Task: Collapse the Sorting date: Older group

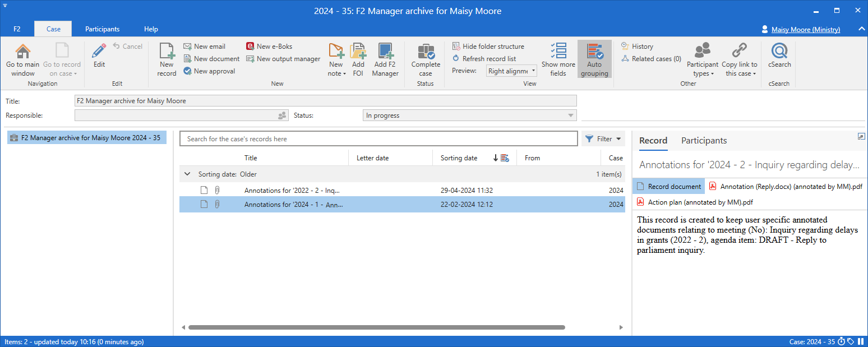Action: [187, 174]
